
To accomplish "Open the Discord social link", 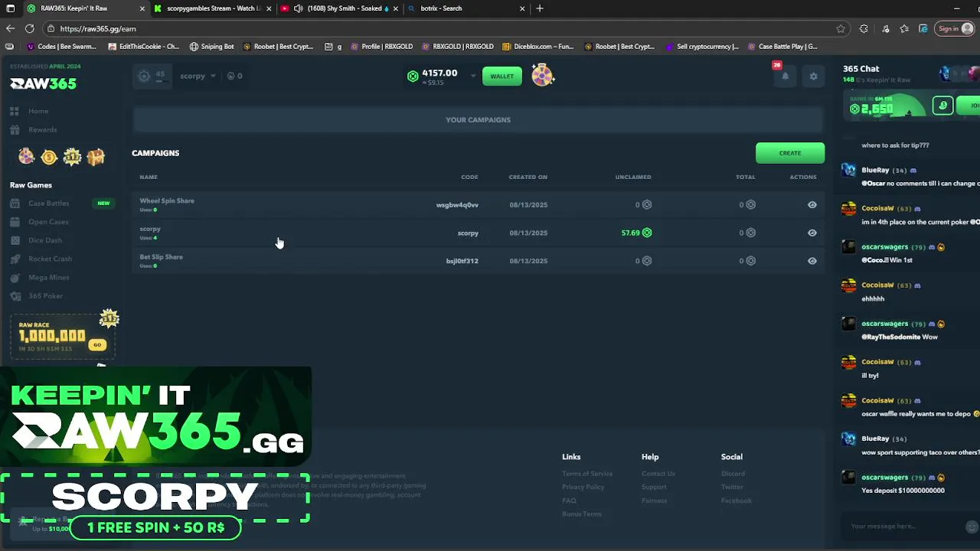I will point(733,474).
